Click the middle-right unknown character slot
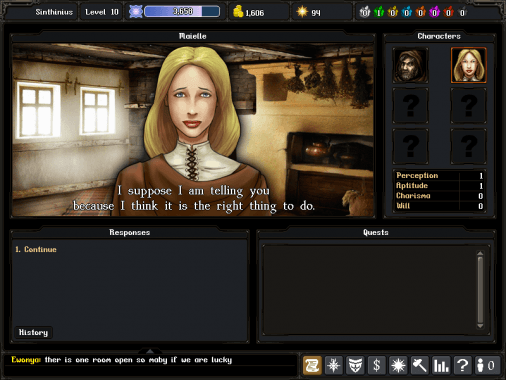 [468, 106]
